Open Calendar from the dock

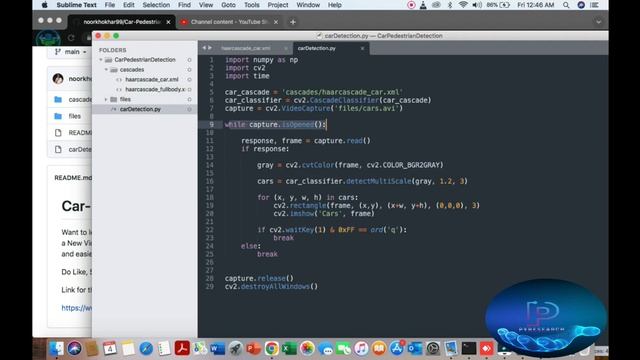pos(110,348)
